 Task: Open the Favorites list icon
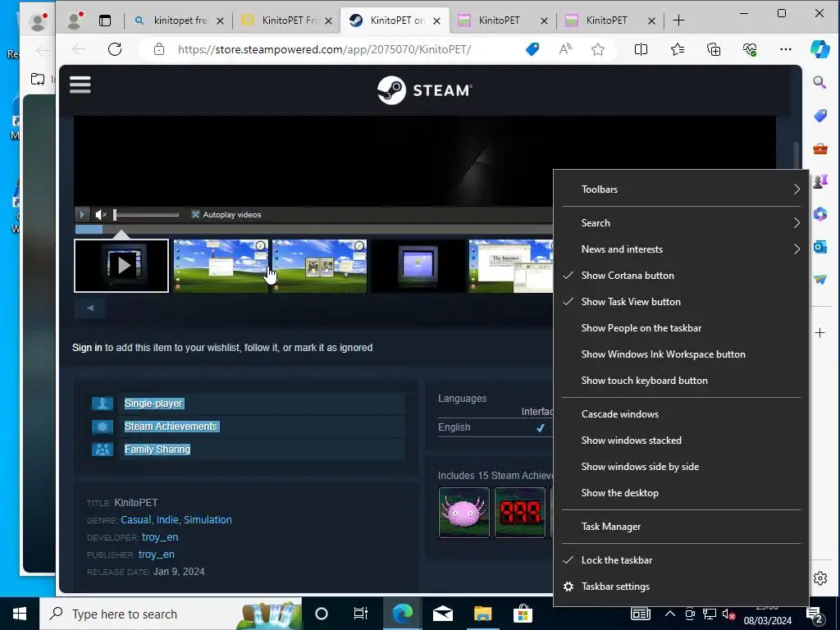677,49
